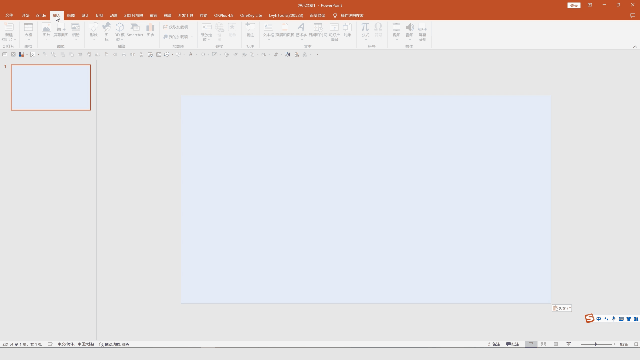The width and height of the screenshot is (640, 360).
Task: Toggle the Comments pane from status bar
Action: tap(512, 344)
